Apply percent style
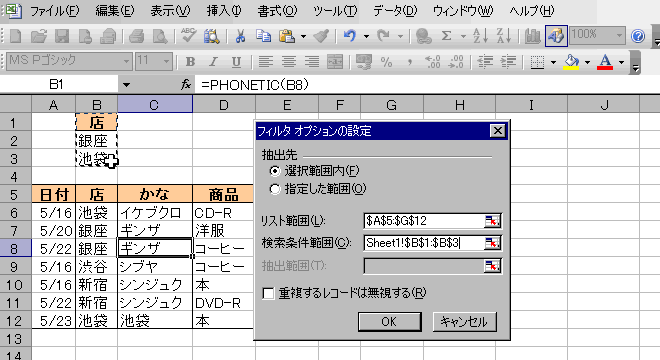This screenshot has height=360, width=660. click(386, 62)
